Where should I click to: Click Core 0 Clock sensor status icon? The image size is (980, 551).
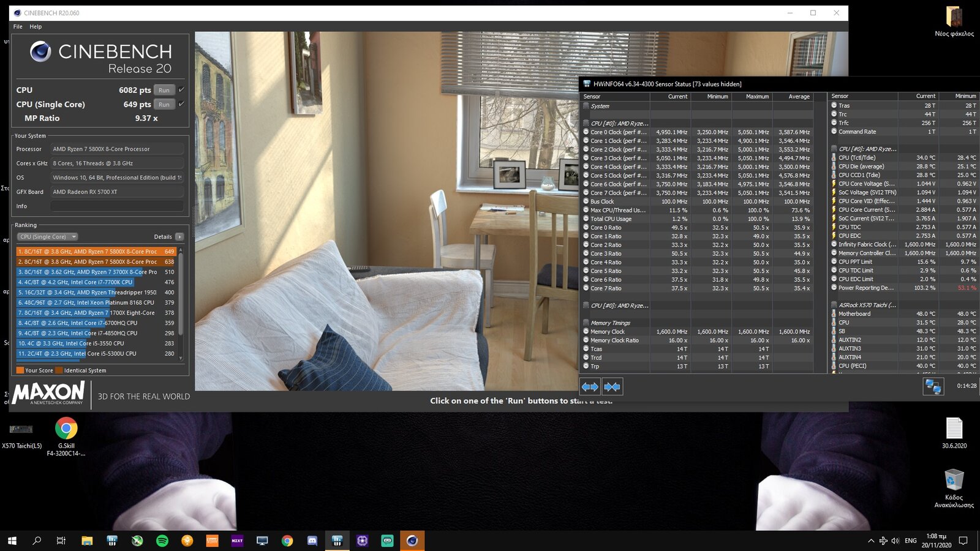click(586, 132)
